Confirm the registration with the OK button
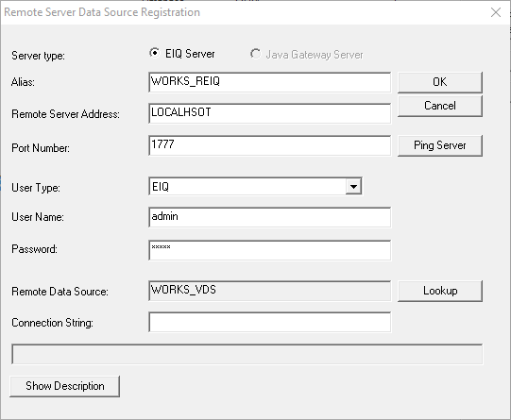This screenshot has width=511, height=420. tap(439, 82)
